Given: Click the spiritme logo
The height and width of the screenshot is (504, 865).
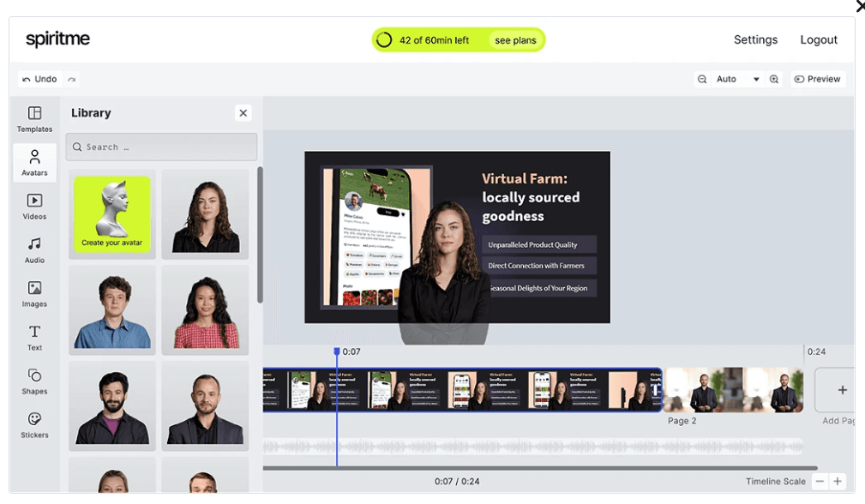Looking at the screenshot, I should tap(57, 39).
